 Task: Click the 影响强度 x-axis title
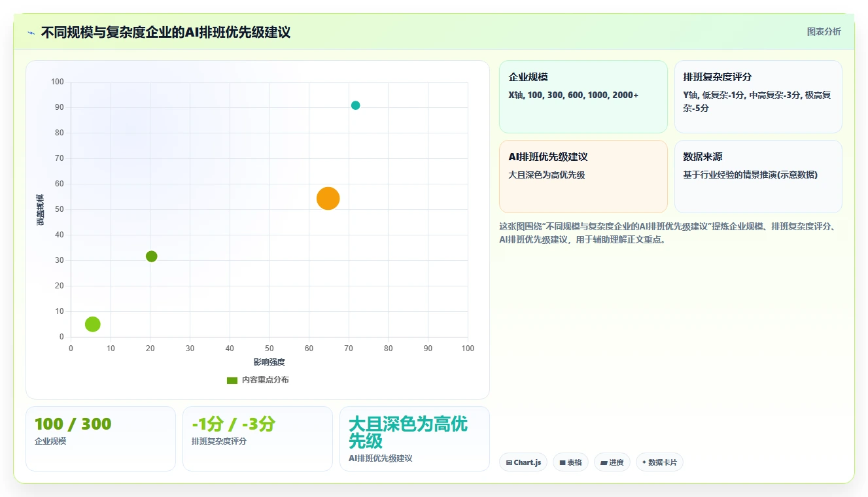[x=269, y=362]
